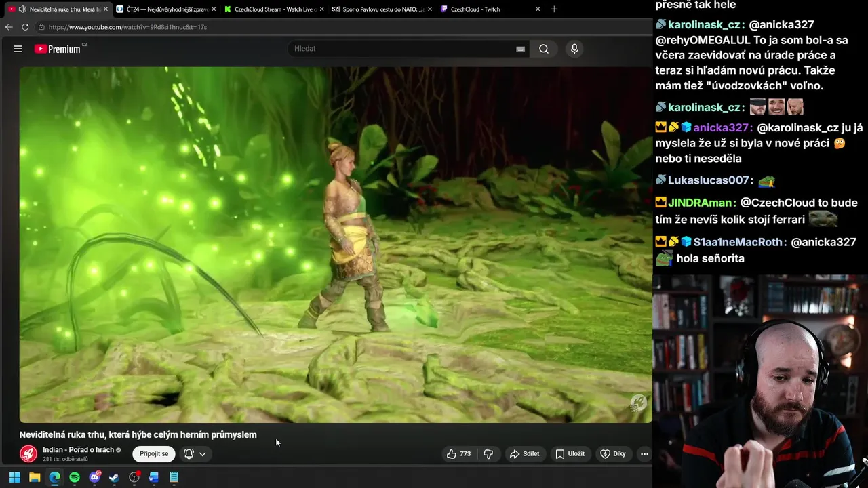Viewport: 868px width, 488px height.
Task: Open Indian channel avatar
Action: pos(28,453)
